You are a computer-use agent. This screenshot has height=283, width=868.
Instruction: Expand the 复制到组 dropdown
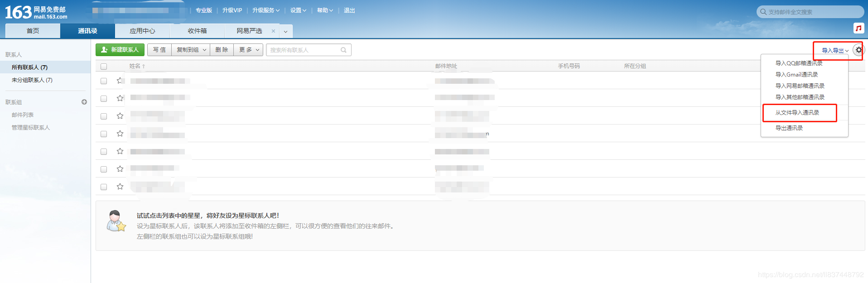(x=191, y=50)
